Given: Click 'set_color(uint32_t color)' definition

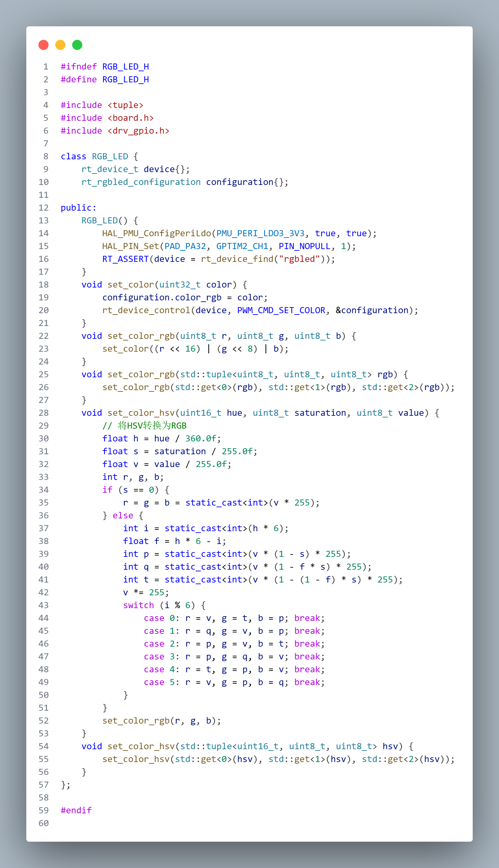Looking at the screenshot, I should (172, 284).
